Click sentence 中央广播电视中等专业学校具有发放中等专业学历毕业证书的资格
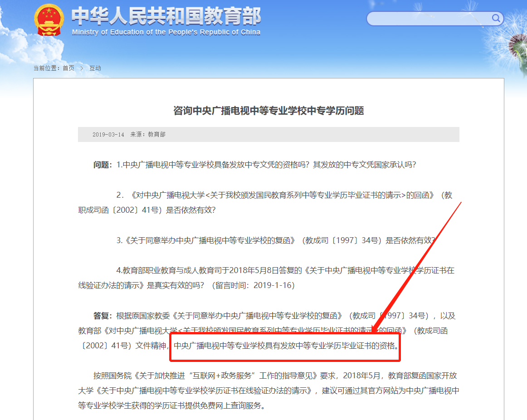 [x=286, y=346]
